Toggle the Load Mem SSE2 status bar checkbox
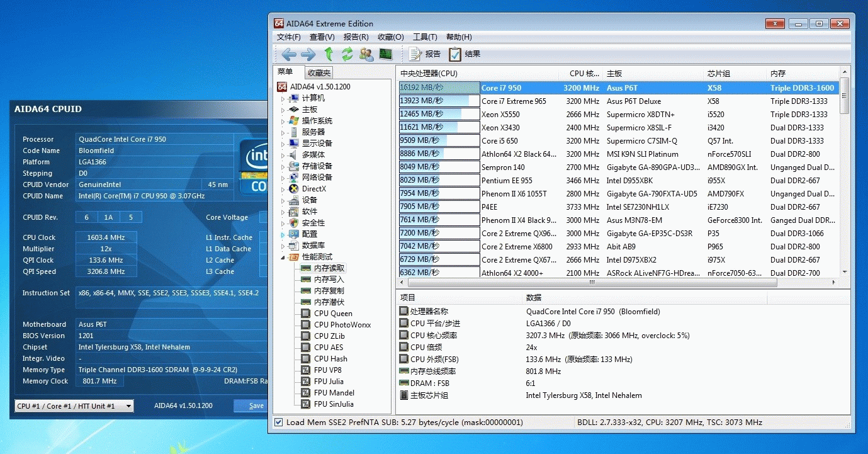The width and height of the screenshot is (868, 454). click(279, 423)
